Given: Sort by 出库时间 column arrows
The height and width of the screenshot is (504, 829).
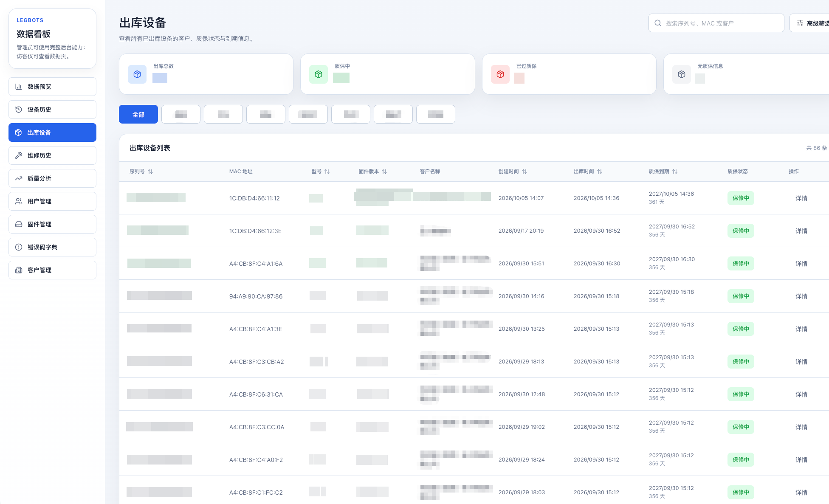Looking at the screenshot, I should [600, 172].
